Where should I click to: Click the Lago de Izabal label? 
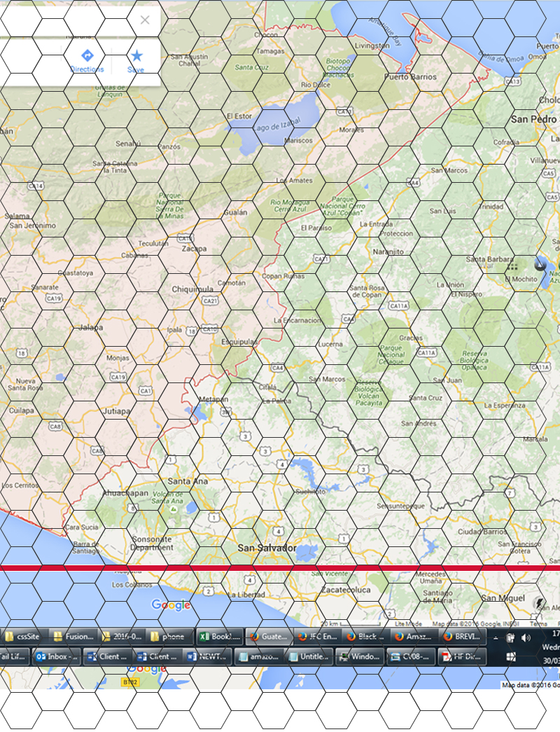click(x=276, y=125)
